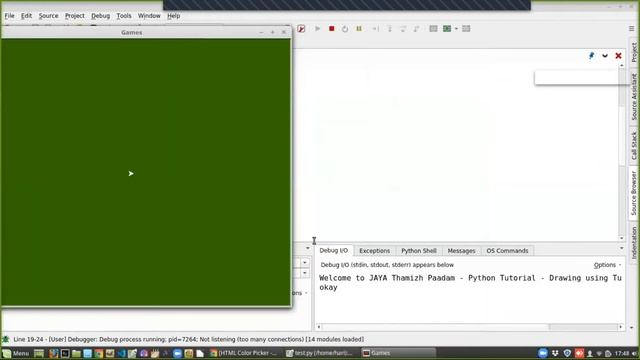The height and width of the screenshot is (360, 640).
Task: Click the debugger status text in status bar
Action: tap(189, 339)
